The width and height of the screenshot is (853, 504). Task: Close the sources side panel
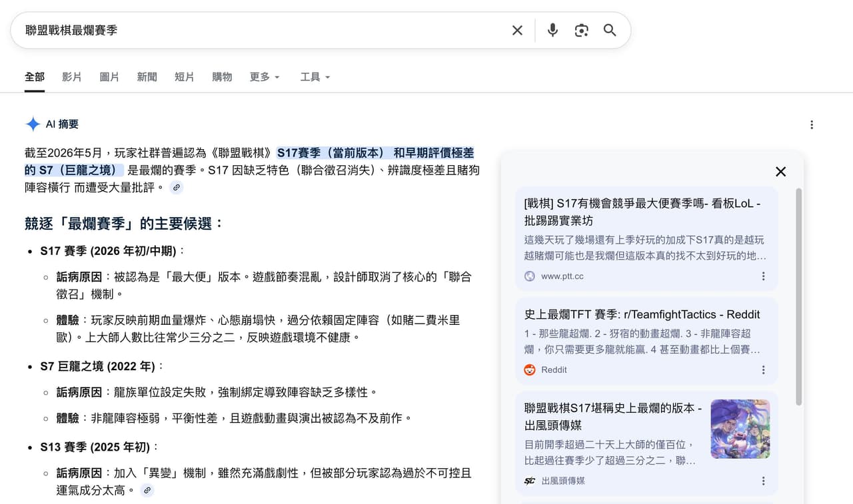[781, 171]
